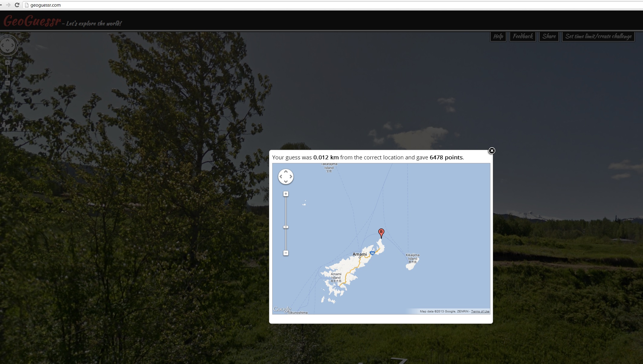Click the Amami city label
643x364 pixels.
[x=360, y=254]
